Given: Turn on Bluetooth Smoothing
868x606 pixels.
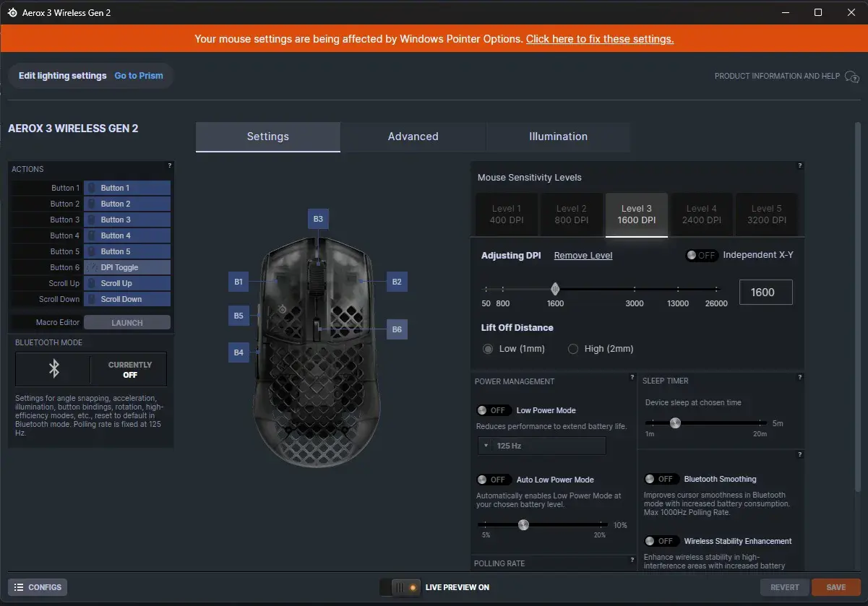Looking at the screenshot, I should point(661,479).
